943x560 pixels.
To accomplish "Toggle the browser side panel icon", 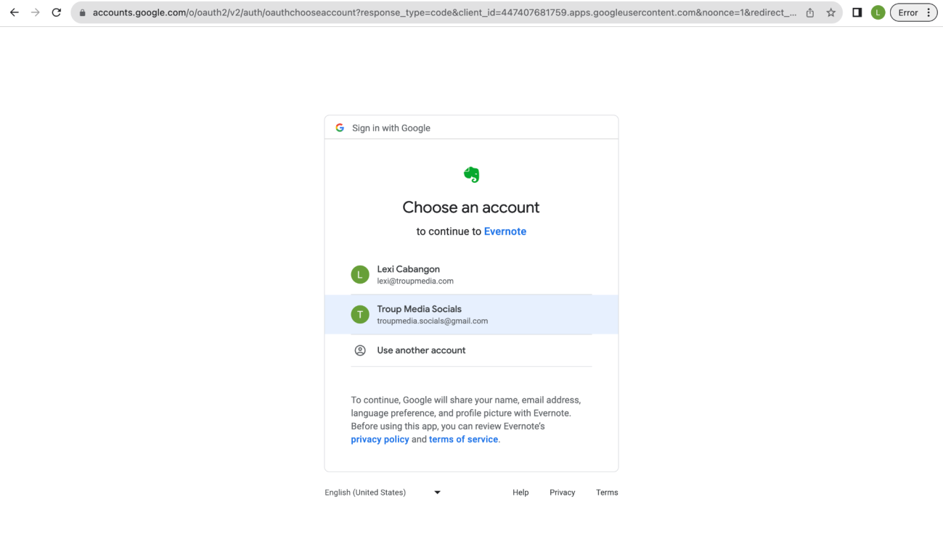I will [857, 12].
